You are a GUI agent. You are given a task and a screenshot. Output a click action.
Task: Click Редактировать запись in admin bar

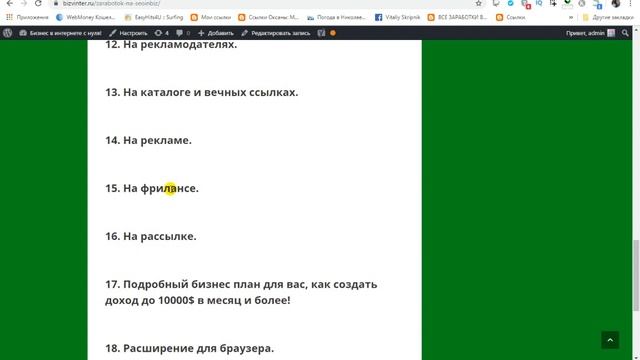276,33
